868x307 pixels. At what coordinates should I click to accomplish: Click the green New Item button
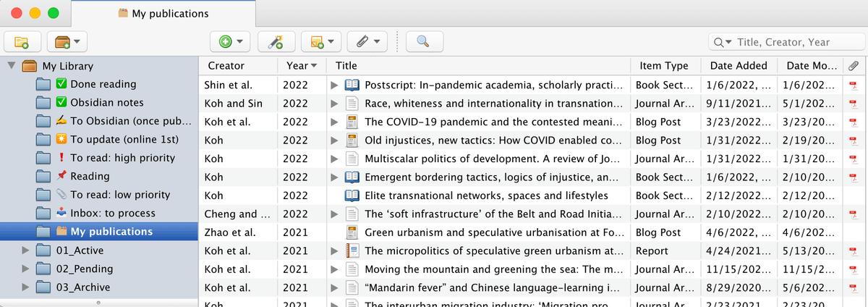(230, 42)
